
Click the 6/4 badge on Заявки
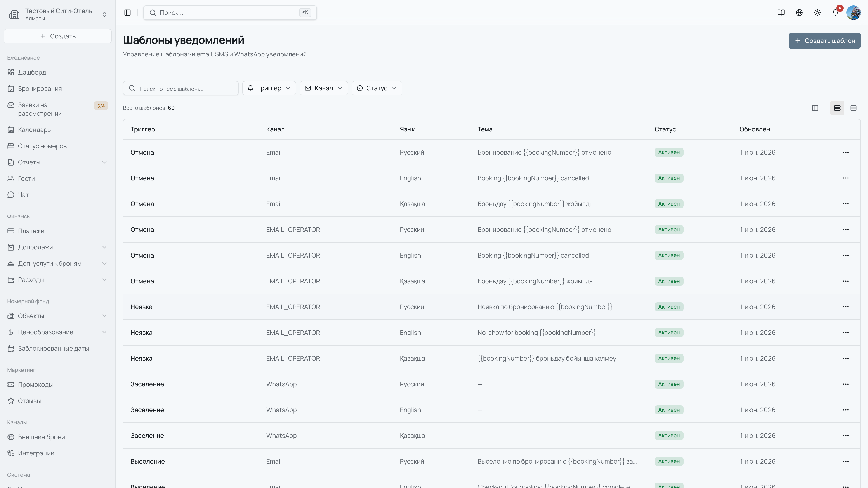click(x=101, y=106)
